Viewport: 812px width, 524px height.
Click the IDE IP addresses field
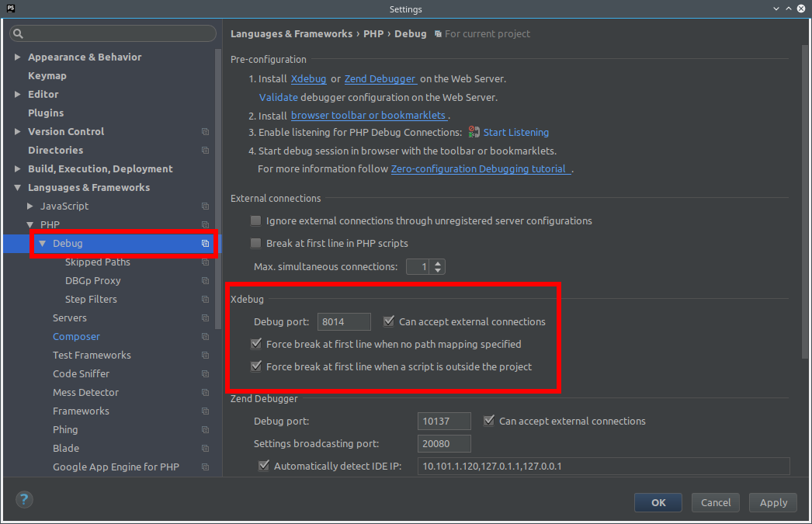coord(604,466)
